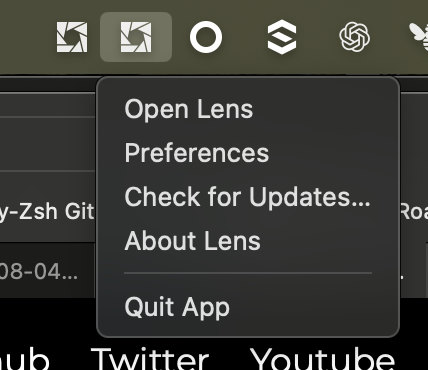Open the Youtube link
The image size is (428, 370).
(322, 359)
